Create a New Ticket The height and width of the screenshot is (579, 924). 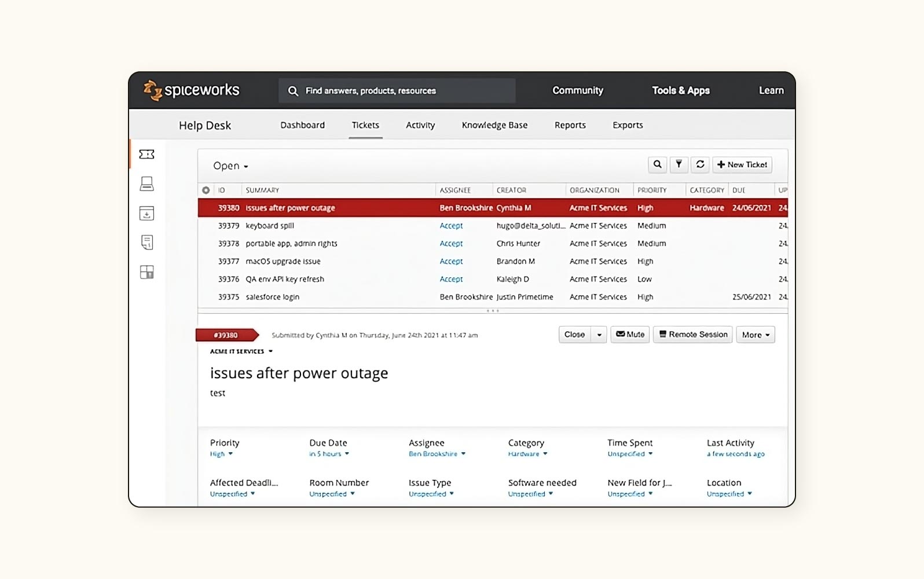point(742,164)
